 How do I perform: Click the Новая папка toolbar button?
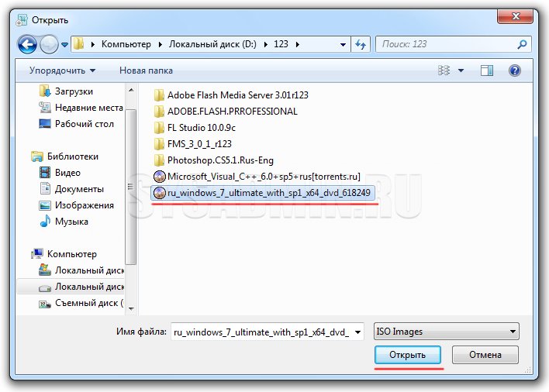click(145, 70)
